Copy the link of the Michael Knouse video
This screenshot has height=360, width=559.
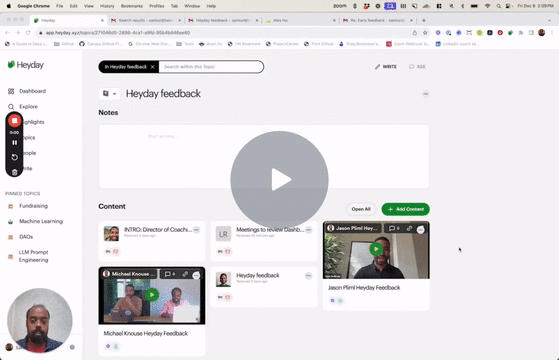(185, 274)
